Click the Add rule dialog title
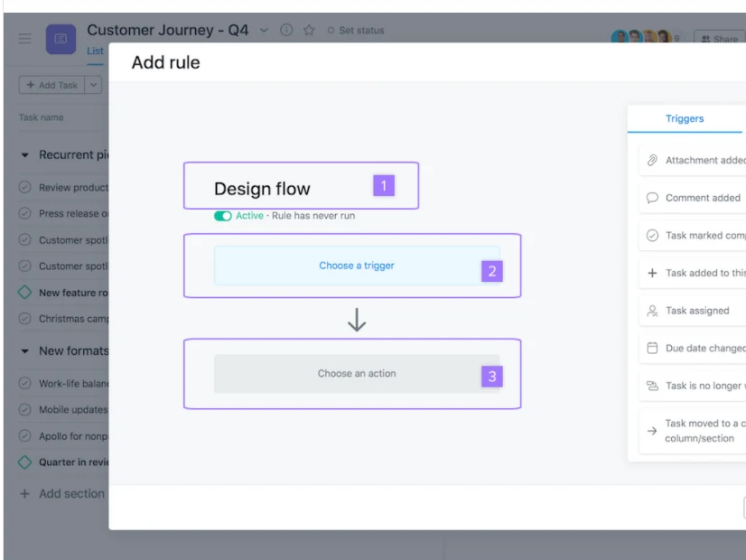 tap(165, 62)
